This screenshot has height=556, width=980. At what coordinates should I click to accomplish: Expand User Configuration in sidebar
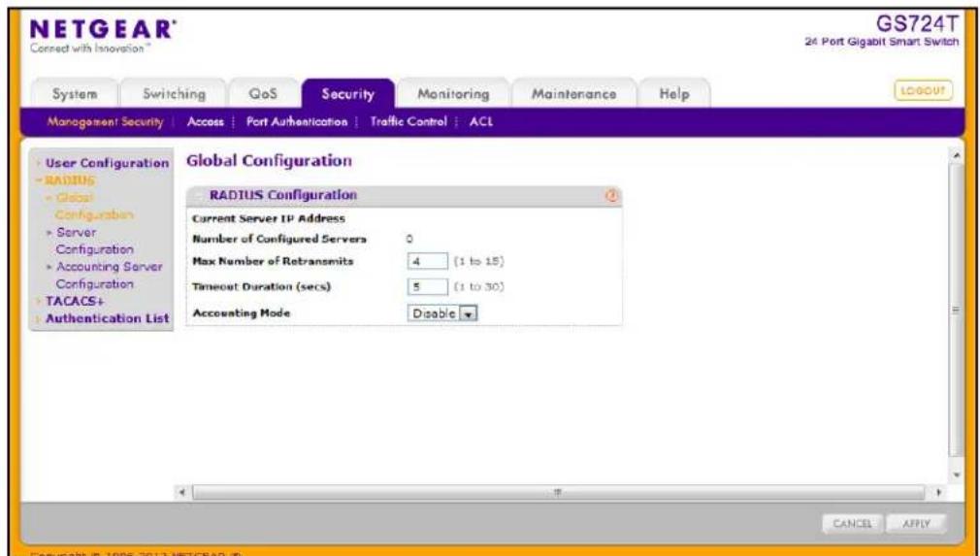click(107, 163)
